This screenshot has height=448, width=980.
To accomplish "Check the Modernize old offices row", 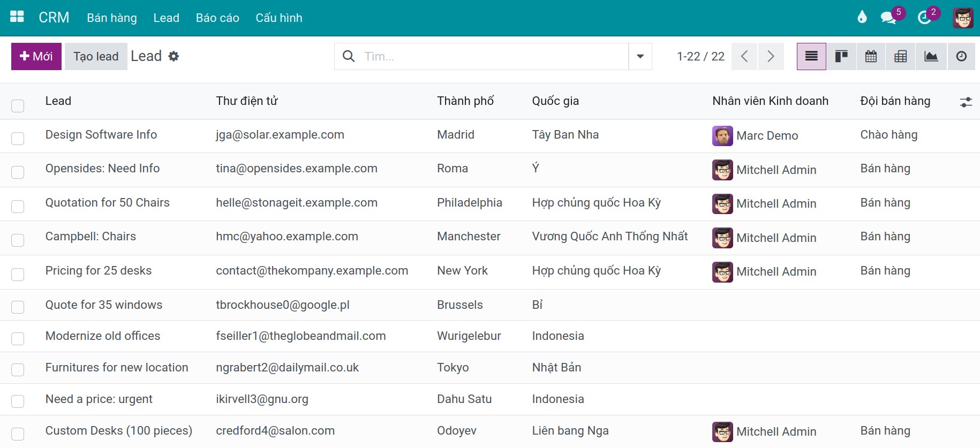I will [18, 338].
